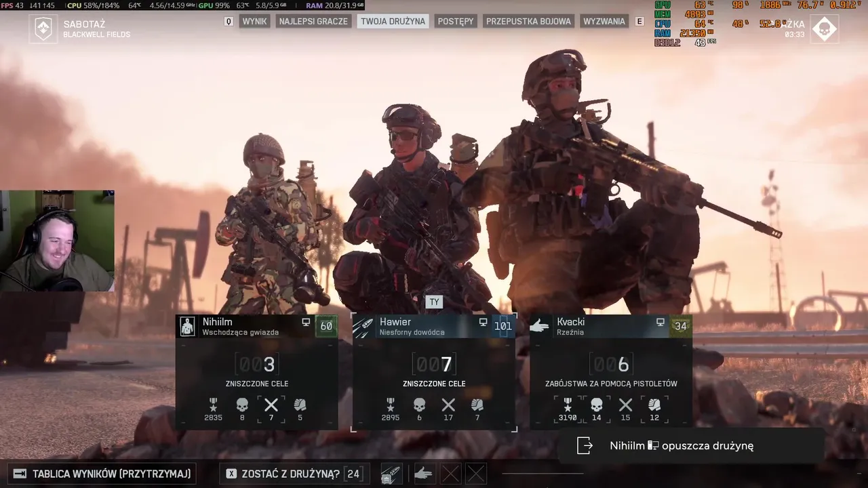Click the E next-tab key hint
Image resolution: width=868 pixels, height=488 pixels.
639,21
